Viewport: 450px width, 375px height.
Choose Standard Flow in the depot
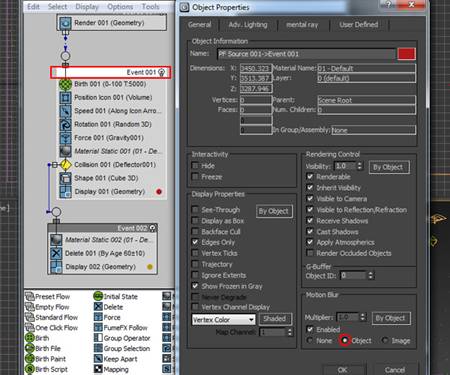pyautogui.click(x=52, y=317)
